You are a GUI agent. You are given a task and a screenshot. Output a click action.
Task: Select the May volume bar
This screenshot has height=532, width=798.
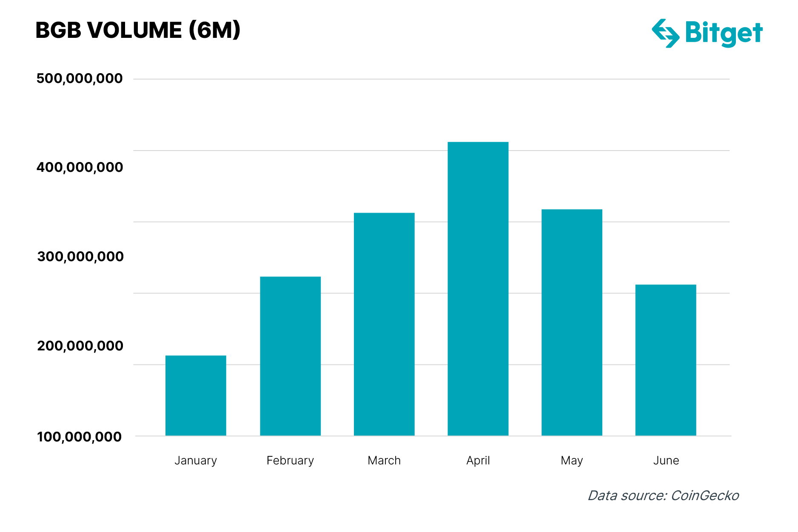point(572,322)
